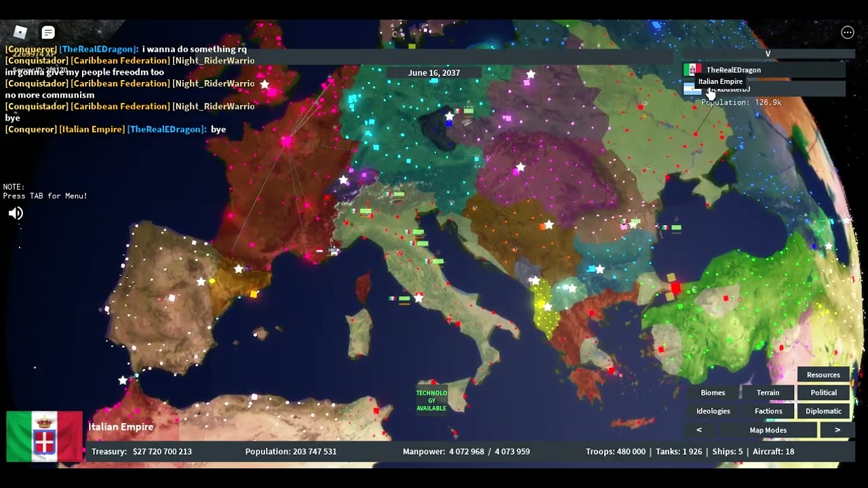Click the Aircraft: 18 stat
This screenshot has width=868, height=488.
point(773,451)
